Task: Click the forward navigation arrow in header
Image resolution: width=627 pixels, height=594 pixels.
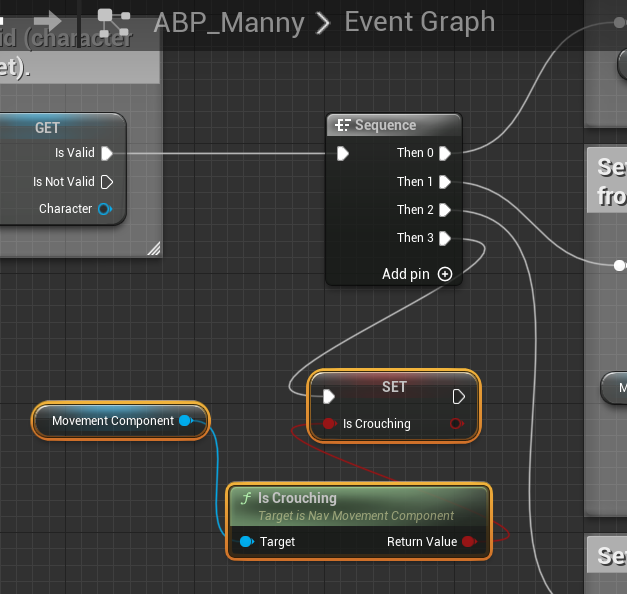Action: pos(46,19)
